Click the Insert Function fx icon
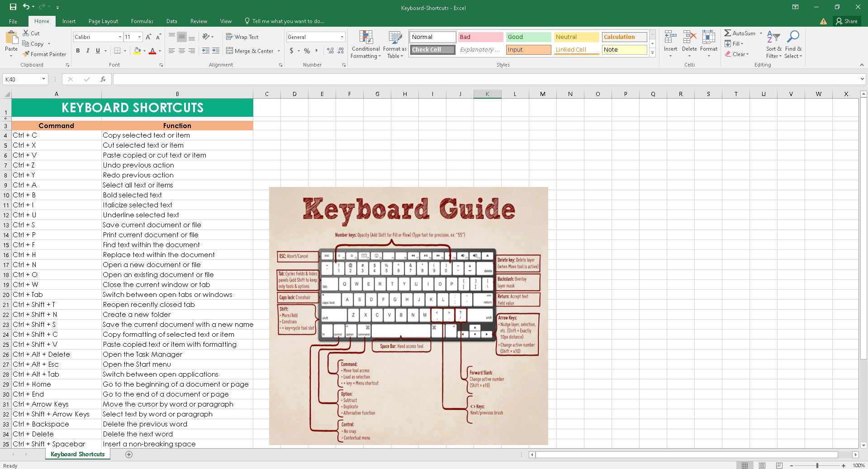The height and width of the screenshot is (469, 868). click(x=103, y=79)
